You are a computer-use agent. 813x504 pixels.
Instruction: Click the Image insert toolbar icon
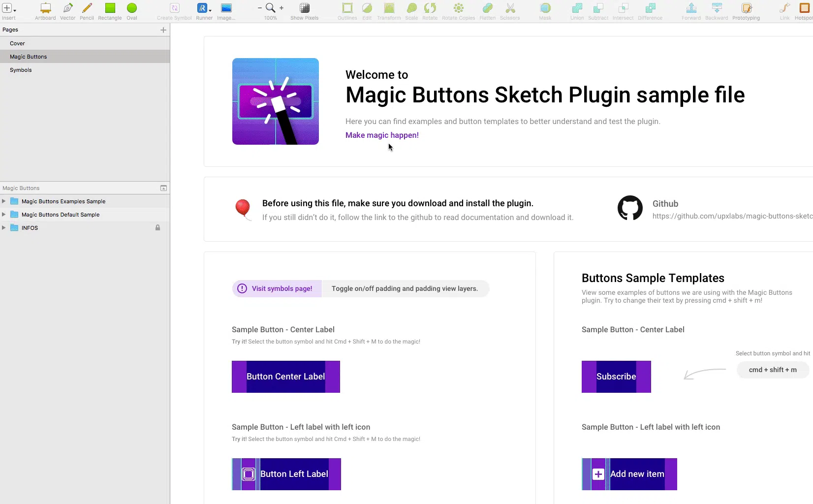pyautogui.click(x=226, y=8)
